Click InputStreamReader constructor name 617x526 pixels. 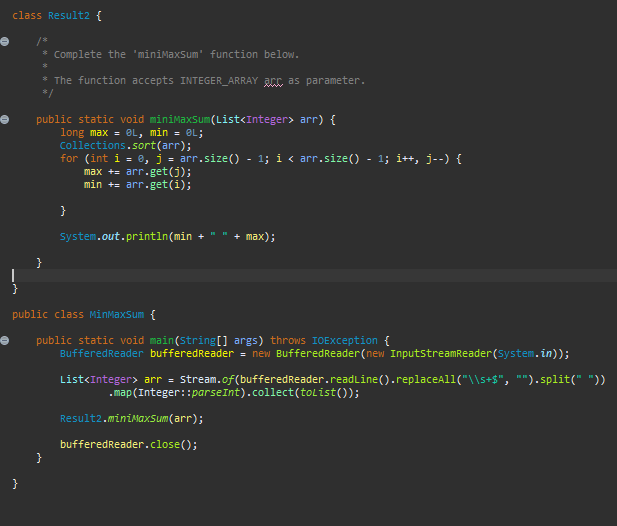pyautogui.click(x=441, y=353)
